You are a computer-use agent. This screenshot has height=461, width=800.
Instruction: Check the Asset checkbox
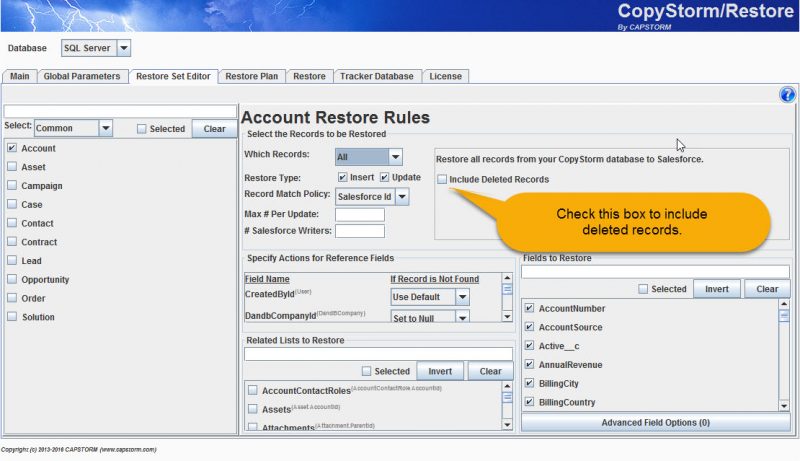click(x=12, y=167)
